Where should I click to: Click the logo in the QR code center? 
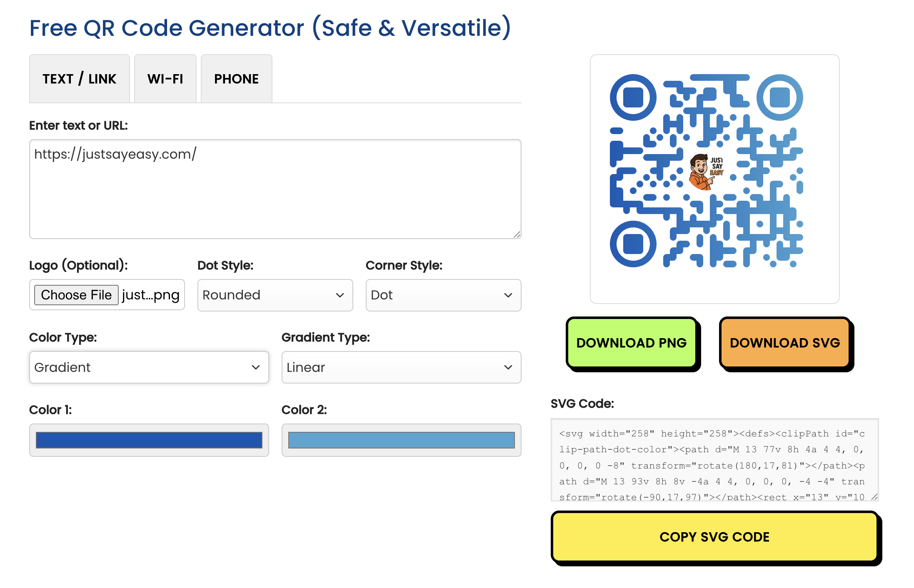point(706,172)
